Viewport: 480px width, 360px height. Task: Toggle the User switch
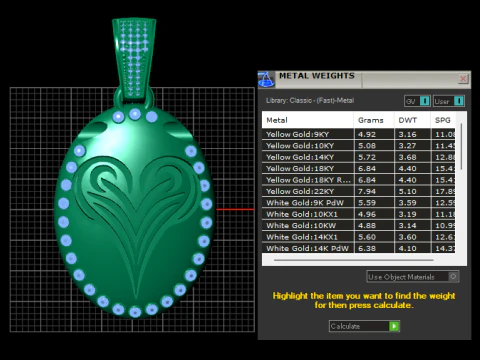click(x=449, y=101)
